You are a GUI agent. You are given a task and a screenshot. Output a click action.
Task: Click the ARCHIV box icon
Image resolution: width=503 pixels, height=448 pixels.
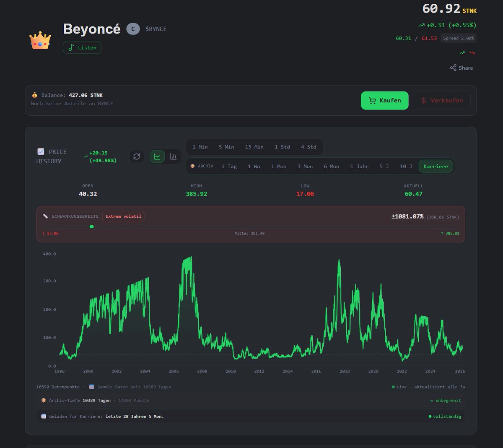[x=192, y=166]
